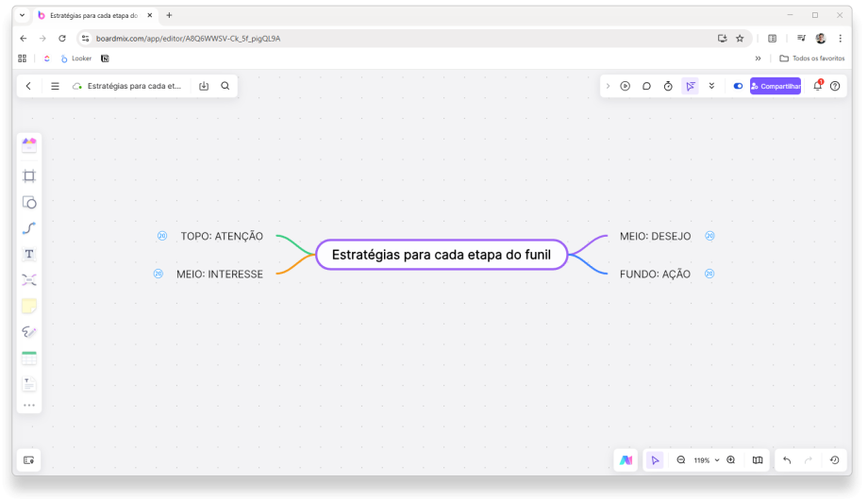Click the board title Estratégias para cada et...
The image size is (868, 499).
click(x=134, y=86)
